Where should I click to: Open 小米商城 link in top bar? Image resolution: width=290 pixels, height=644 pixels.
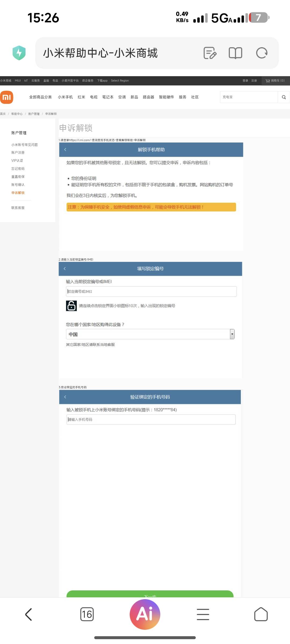[x=6, y=80]
